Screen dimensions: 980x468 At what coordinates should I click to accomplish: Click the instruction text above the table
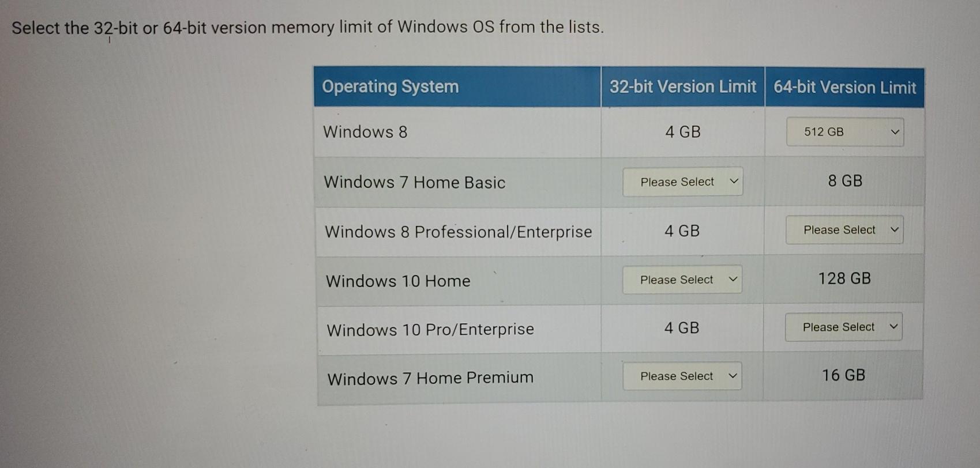point(308,27)
